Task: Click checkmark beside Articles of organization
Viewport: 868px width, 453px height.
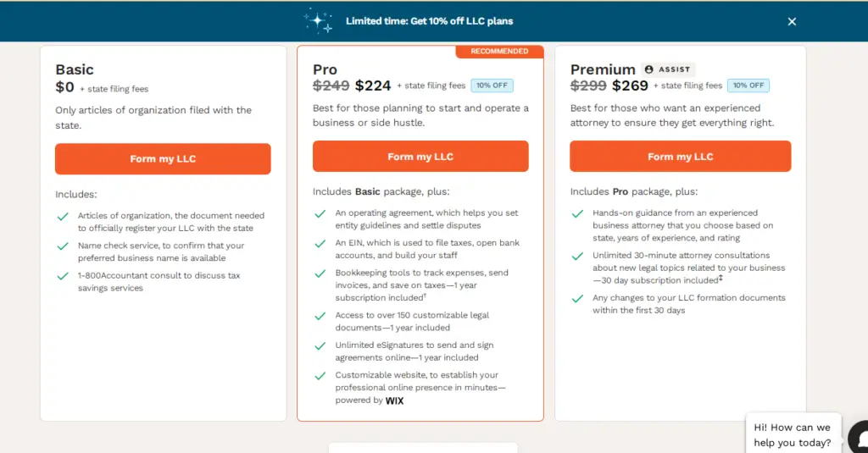Action: click(x=63, y=217)
